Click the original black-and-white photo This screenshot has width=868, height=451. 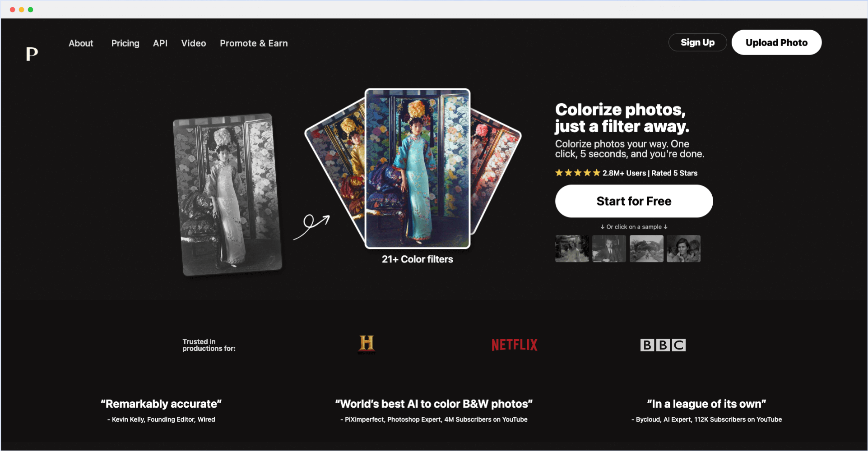click(227, 194)
